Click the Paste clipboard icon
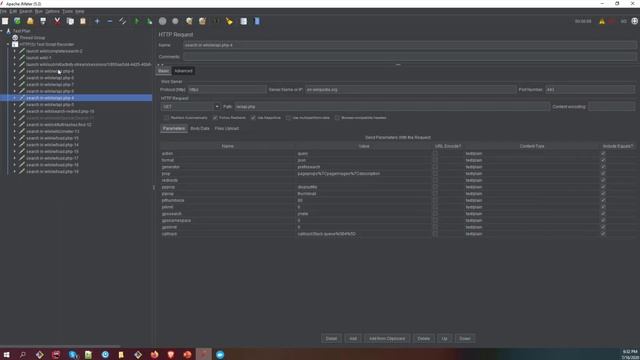The image size is (640, 360). 83,21
